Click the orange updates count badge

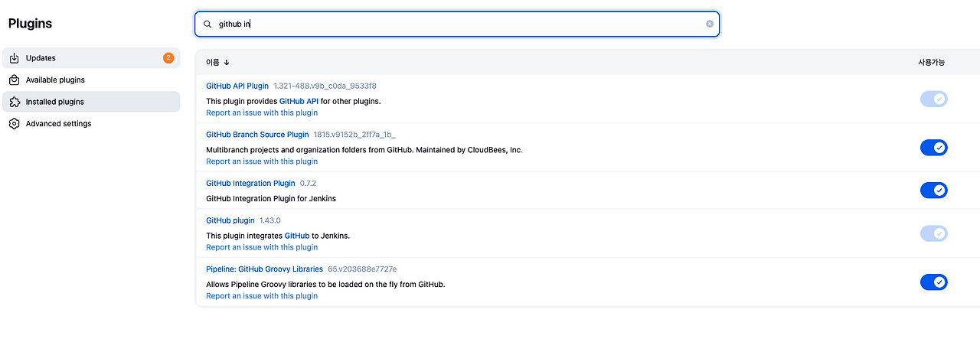pos(168,58)
